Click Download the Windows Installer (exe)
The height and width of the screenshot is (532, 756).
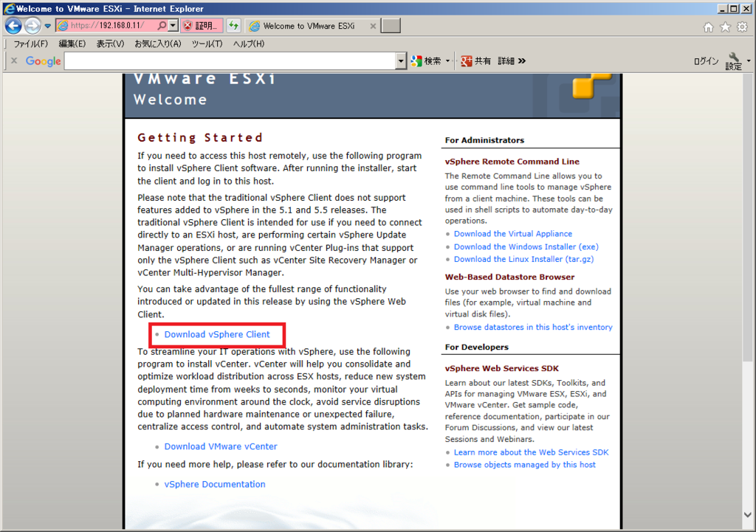click(x=526, y=246)
